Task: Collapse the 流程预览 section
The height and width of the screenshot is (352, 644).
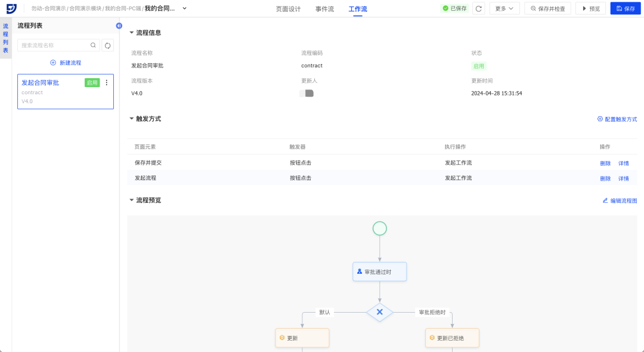Action: (x=132, y=200)
